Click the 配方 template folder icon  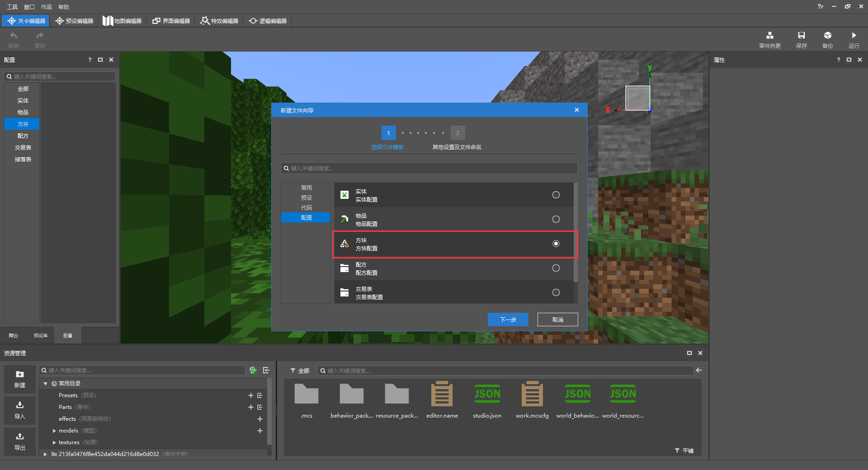point(344,268)
